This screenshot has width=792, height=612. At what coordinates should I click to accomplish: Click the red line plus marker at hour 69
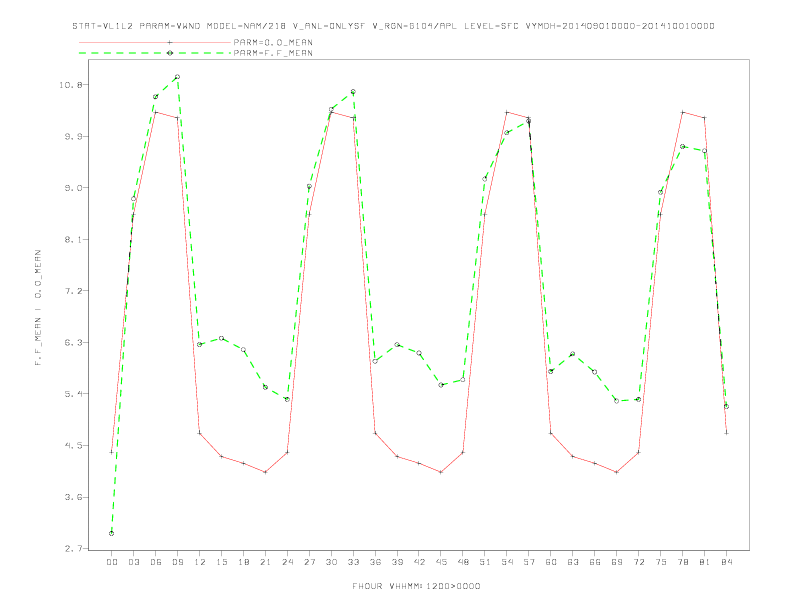[617, 472]
